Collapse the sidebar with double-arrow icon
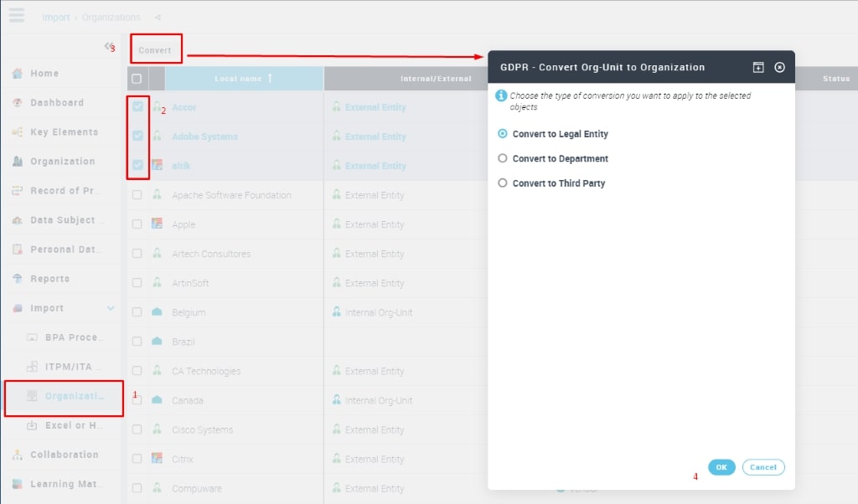The height and width of the screenshot is (504, 858). pyautogui.click(x=108, y=46)
